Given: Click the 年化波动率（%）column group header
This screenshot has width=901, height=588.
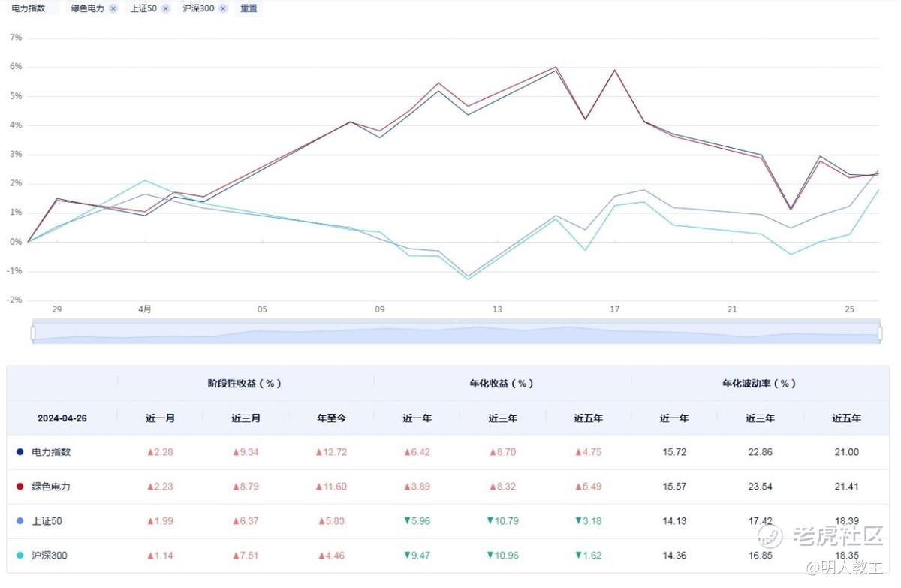Looking at the screenshot, I should 759,383.
